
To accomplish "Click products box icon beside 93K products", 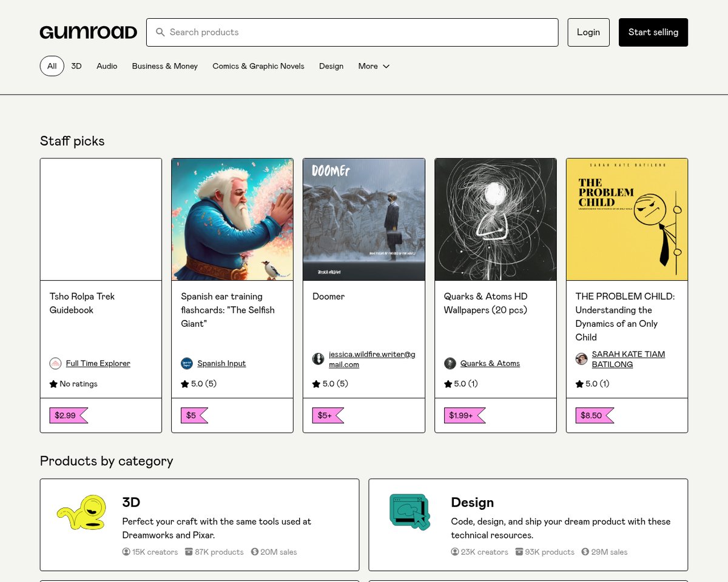I will click(x=519, y=552).
